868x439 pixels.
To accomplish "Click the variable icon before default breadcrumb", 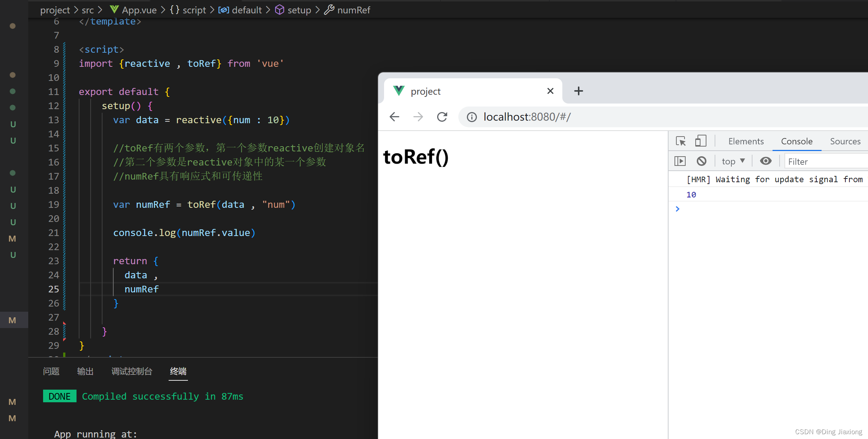I will (x=224, y=10).
